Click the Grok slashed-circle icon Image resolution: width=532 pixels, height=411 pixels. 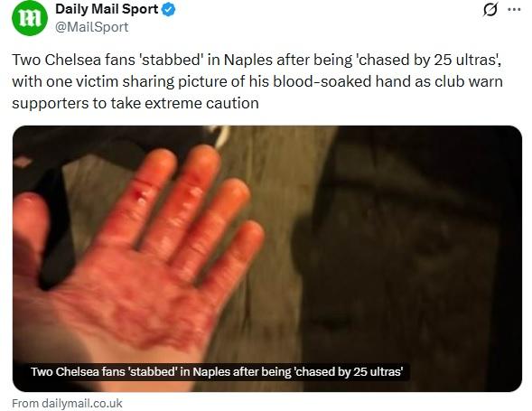point(490,10)
